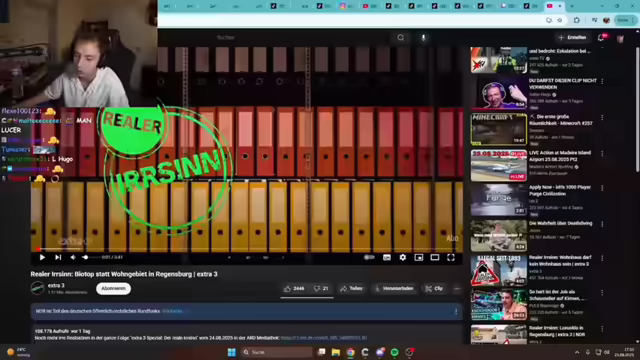Open options for the Minecraft #257 video
Viewport: 640px width, 360px height.
pos(602,118)
